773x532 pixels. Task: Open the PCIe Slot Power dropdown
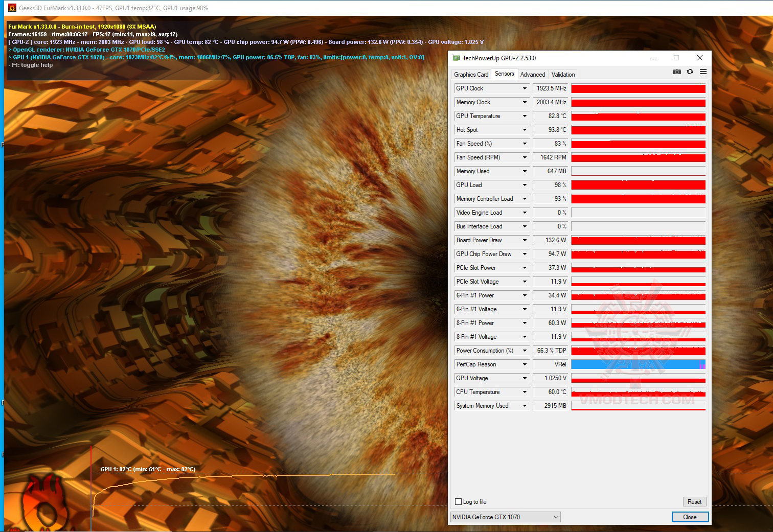pyautogui.click(x=525, y=268)
